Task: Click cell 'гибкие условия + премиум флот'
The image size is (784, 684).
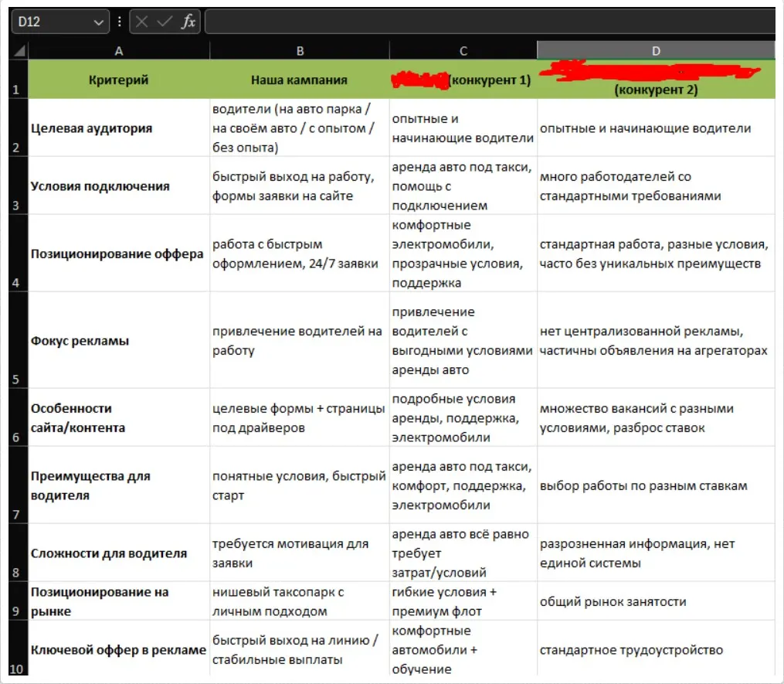Action: tap(463, 601)
